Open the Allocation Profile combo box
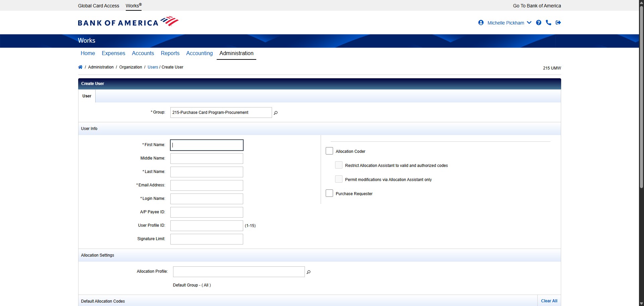Screen dimensions: 644x306 point(238,271)
